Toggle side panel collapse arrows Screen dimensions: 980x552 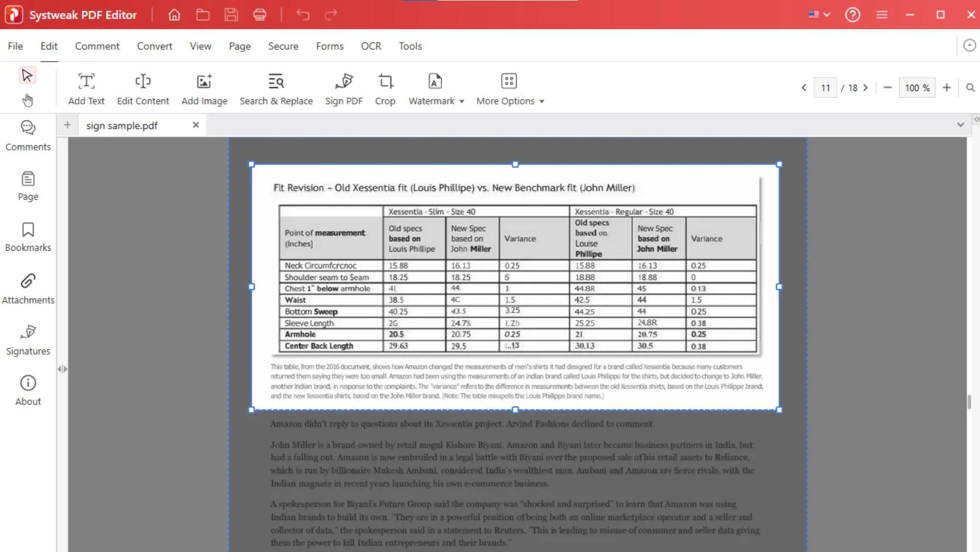[62, 369]
